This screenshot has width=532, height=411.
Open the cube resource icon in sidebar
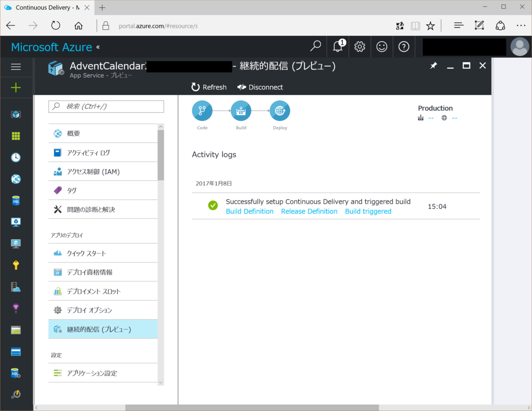(16, 114)
